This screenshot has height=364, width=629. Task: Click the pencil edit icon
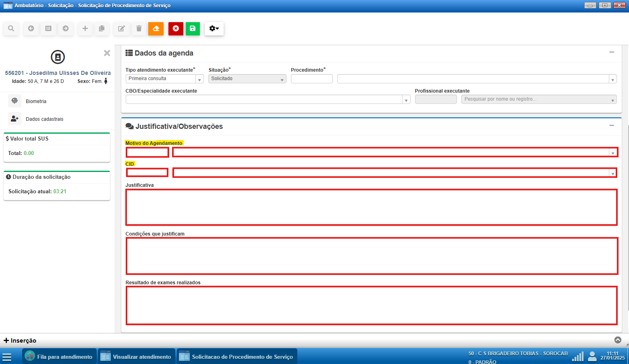pos(121,29)
